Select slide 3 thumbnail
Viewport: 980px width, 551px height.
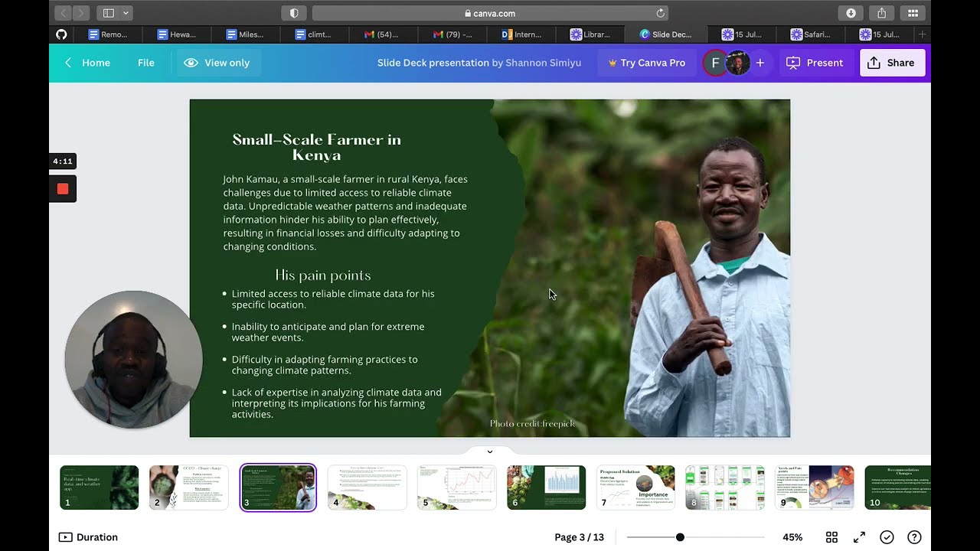point(278,487)
